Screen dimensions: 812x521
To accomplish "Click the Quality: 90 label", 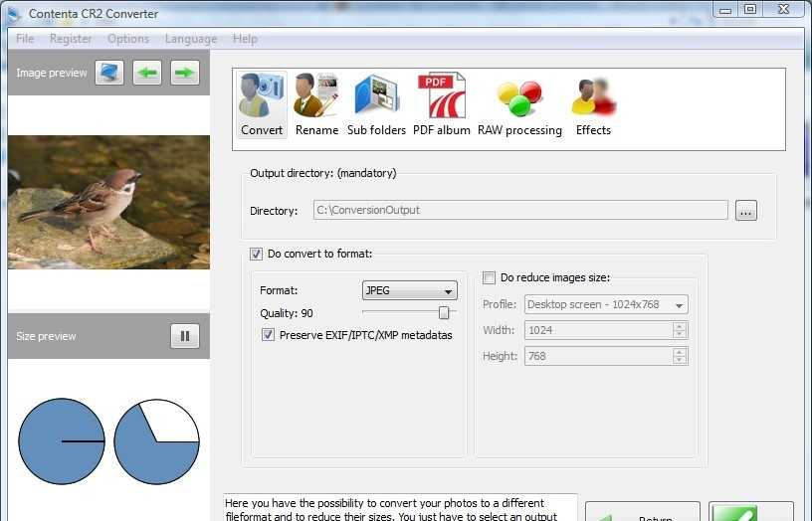I will pos(287,313).
